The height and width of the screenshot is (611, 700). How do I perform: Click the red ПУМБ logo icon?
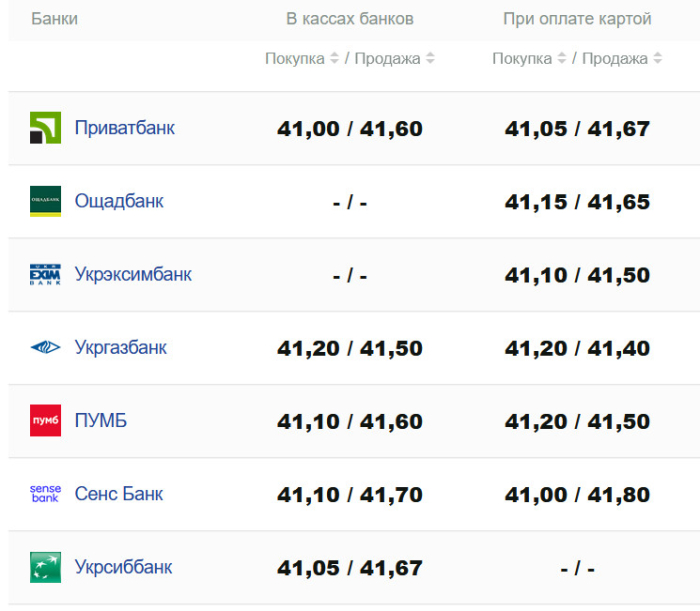click(45, 421)
